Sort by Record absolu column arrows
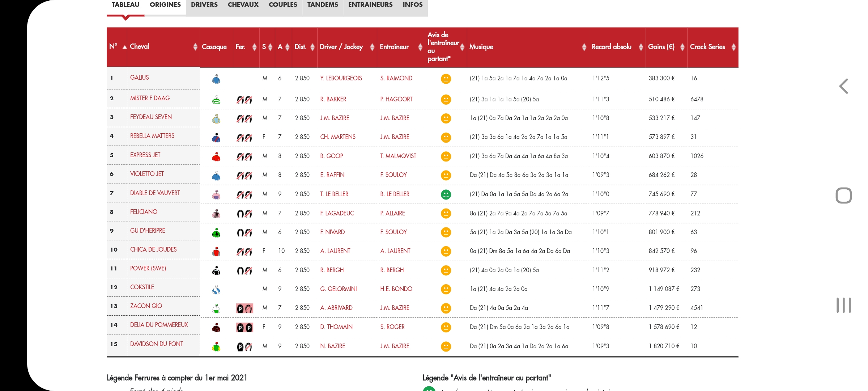 tap(641, 47)
